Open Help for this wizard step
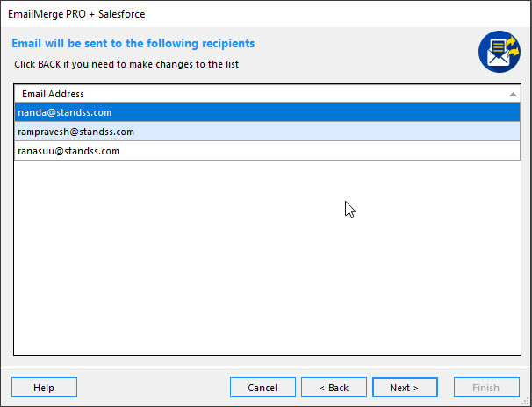 point(44,388)
